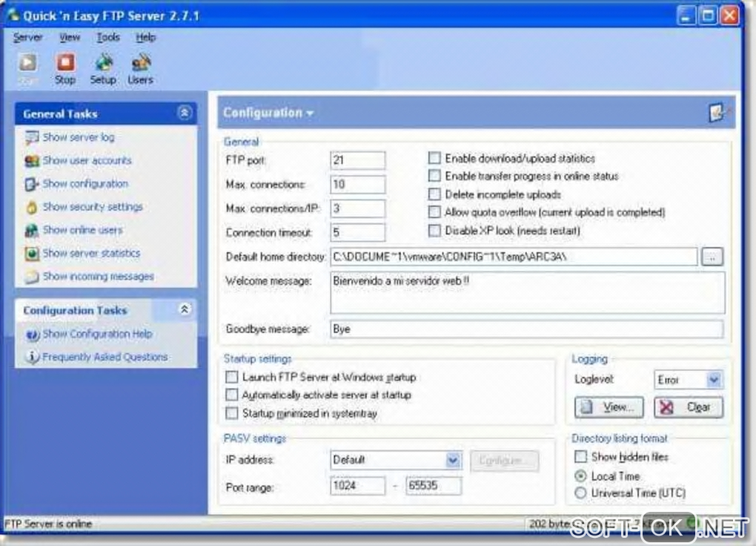
Task: Check Show hidden files
Action: click(x=580, y=457)
